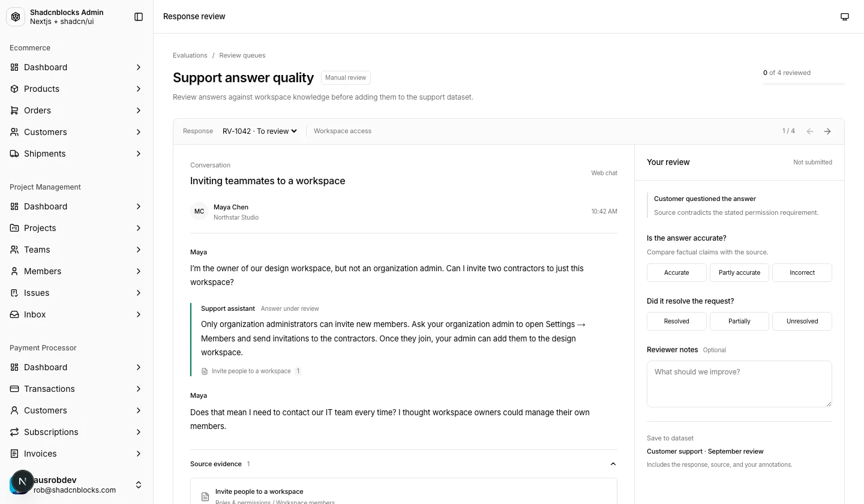Open Payment Processor Dashboard menu item
Viewport: 864px width, 504px height.
[77, 367]
